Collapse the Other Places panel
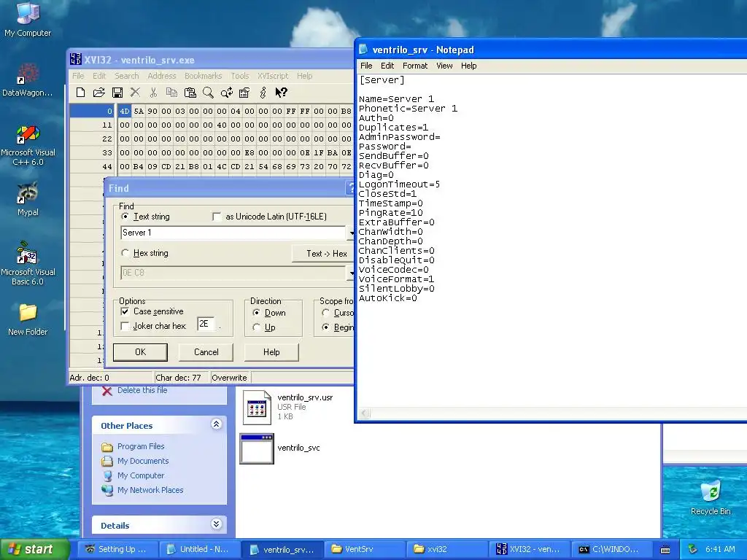 (x=216, y=424)
